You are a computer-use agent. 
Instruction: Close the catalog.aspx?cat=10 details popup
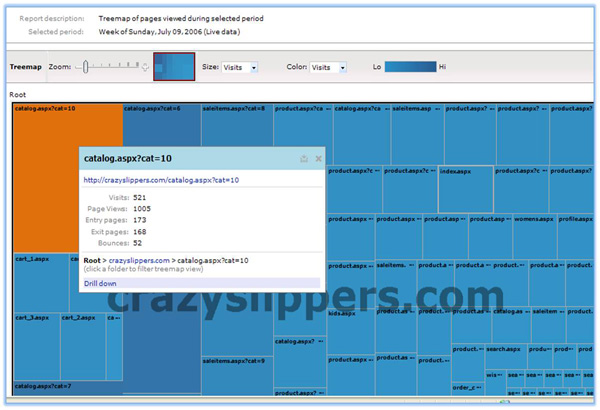pyautogui.click(x=318, y=158)
